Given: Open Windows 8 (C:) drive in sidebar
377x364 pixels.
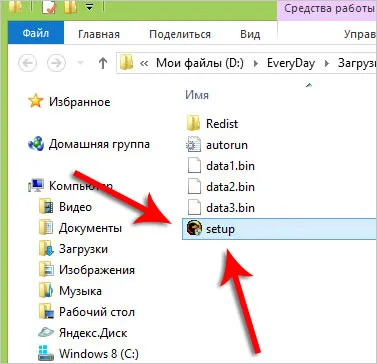Looking at the screenshot, I should 99,353.
